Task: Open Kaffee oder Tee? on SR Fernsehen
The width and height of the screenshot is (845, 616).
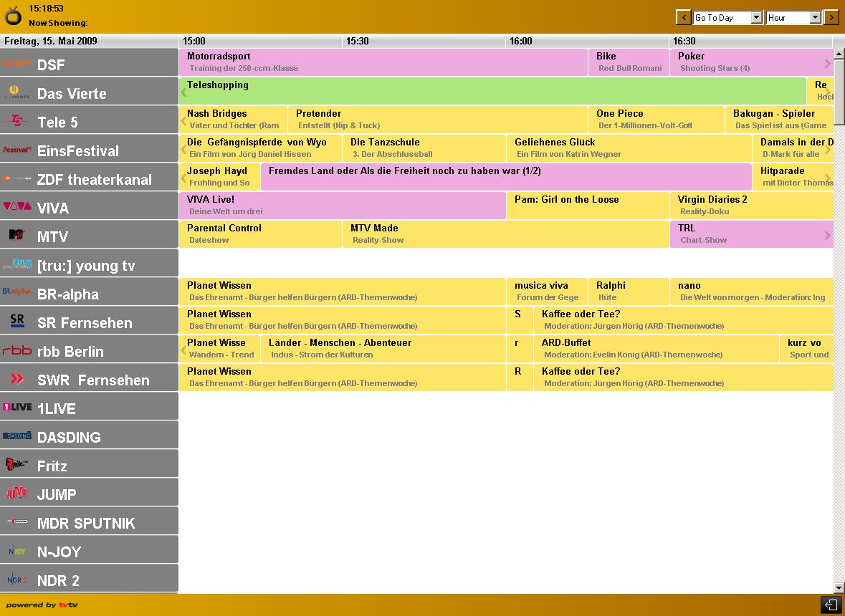Action: (683, 319)
